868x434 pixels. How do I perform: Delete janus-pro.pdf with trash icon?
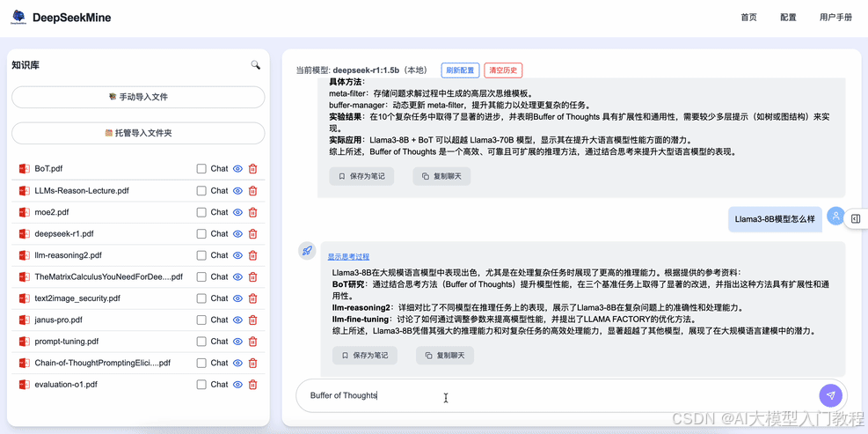pyautogui.click(x=252, y=320)
